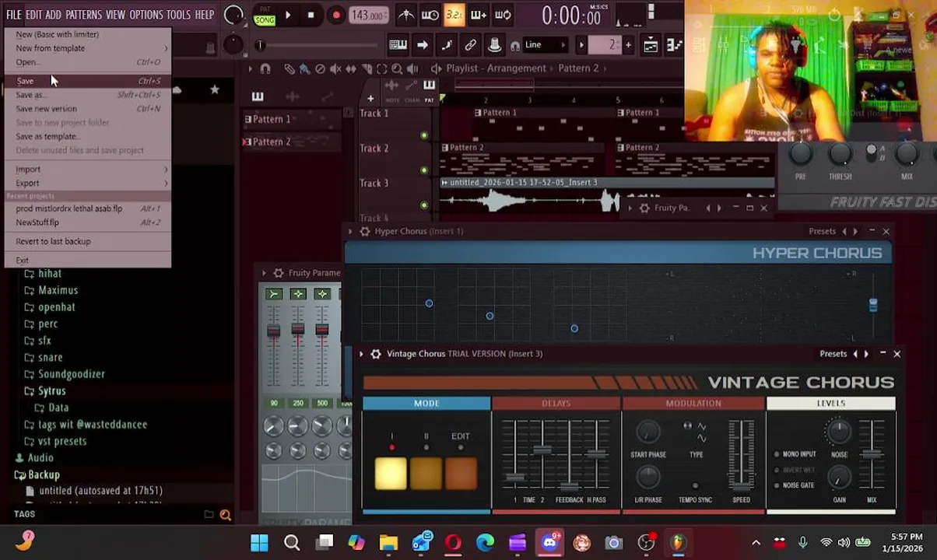Open the piano roll view icon

pos(674,45)
